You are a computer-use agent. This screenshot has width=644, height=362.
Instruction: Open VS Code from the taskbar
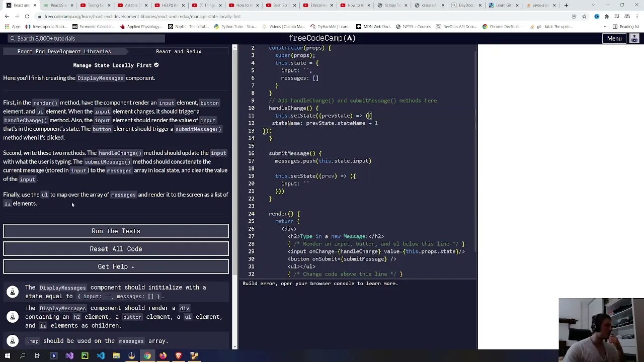point(101,356)
